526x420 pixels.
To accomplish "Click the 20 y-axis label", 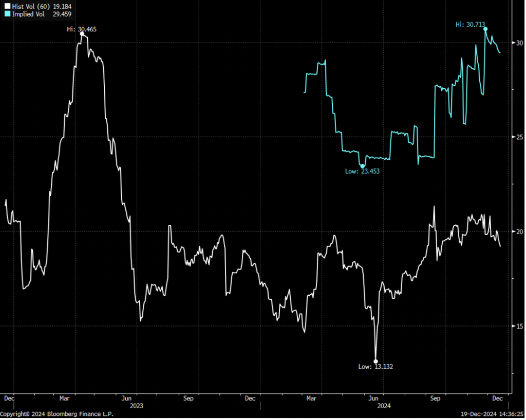I will click(x=519, y=232).
